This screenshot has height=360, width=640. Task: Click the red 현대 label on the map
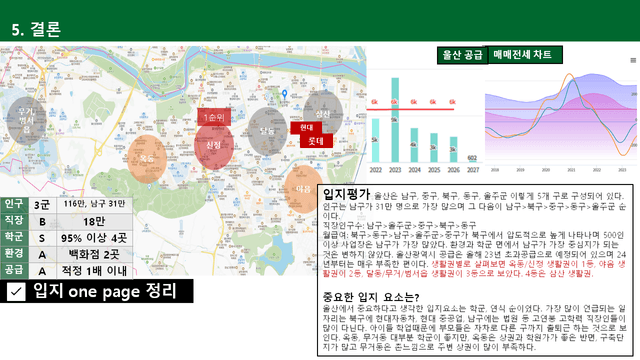(306, 128)
